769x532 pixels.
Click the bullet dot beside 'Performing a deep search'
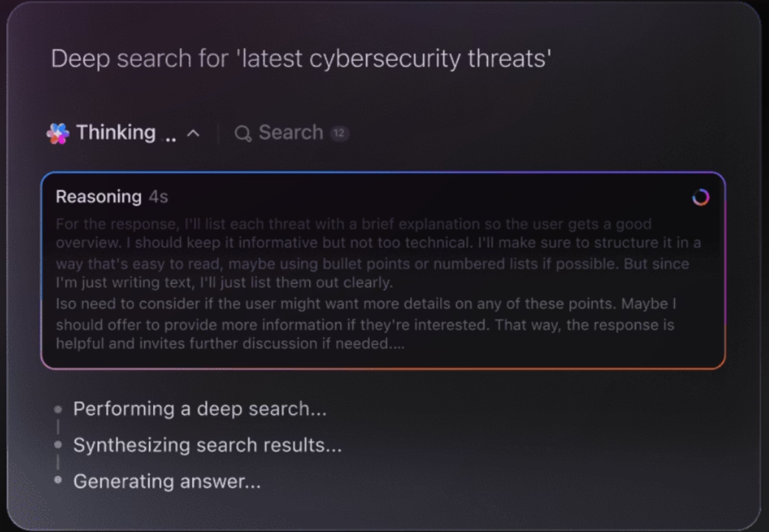click(x=56, y=408)
